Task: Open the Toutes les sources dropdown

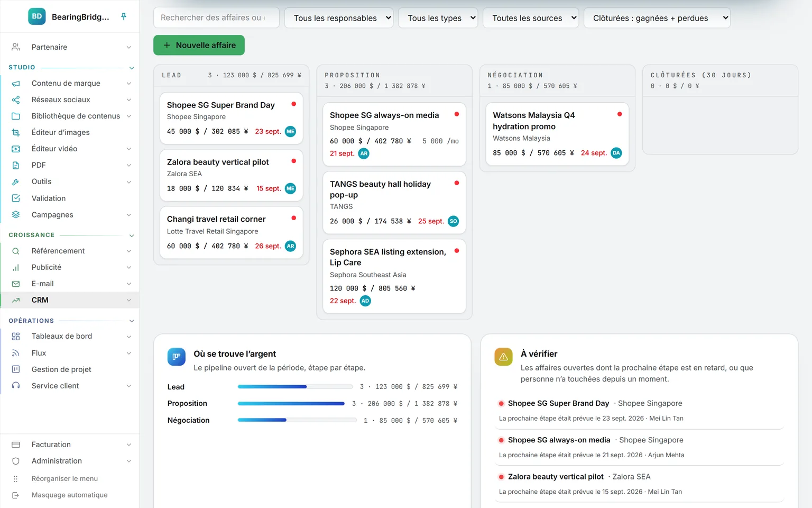Action: tap(531, 18)
